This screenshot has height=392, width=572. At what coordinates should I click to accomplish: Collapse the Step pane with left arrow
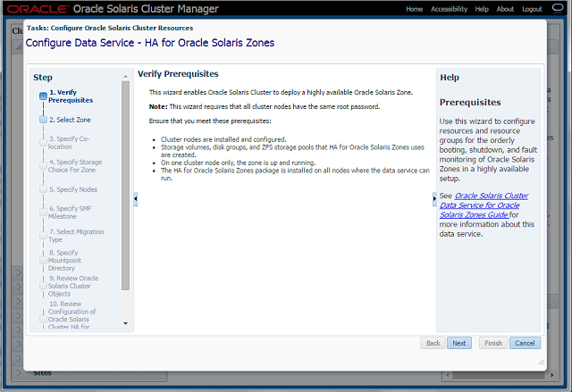(x=135, y=199)
